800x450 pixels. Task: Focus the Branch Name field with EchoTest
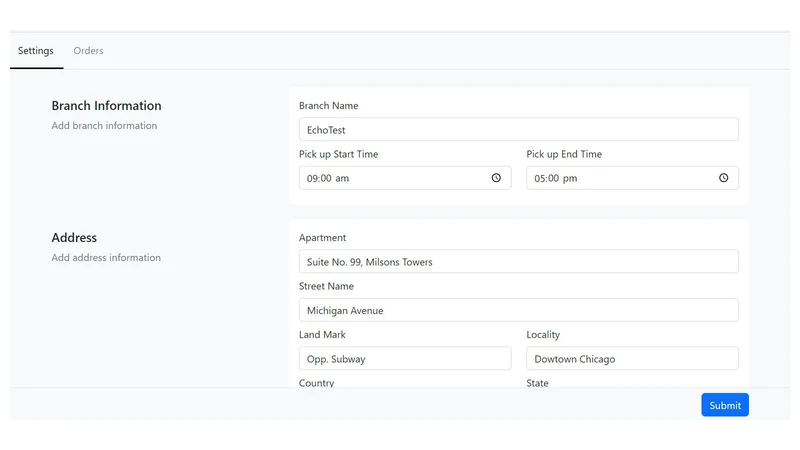coord(518,130)
